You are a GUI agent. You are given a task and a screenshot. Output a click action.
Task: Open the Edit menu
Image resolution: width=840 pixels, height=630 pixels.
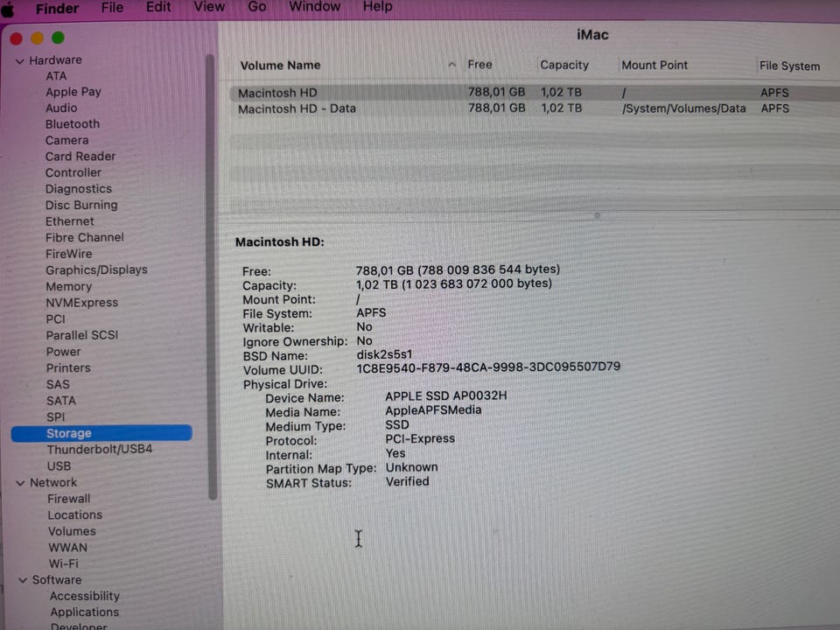click(158, 7)
